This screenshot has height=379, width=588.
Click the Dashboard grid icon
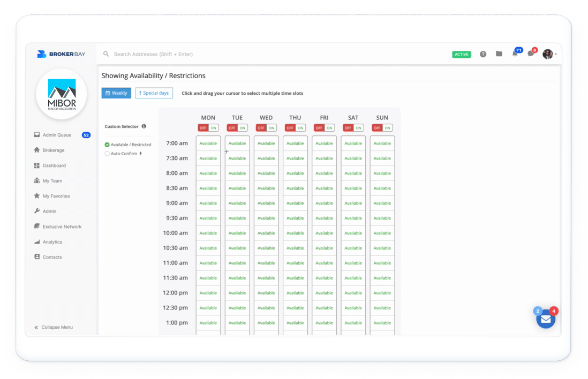coord(37,165)
